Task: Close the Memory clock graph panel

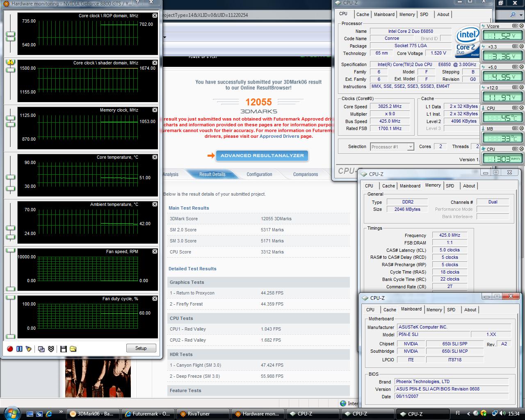Action: click(155, 110)
